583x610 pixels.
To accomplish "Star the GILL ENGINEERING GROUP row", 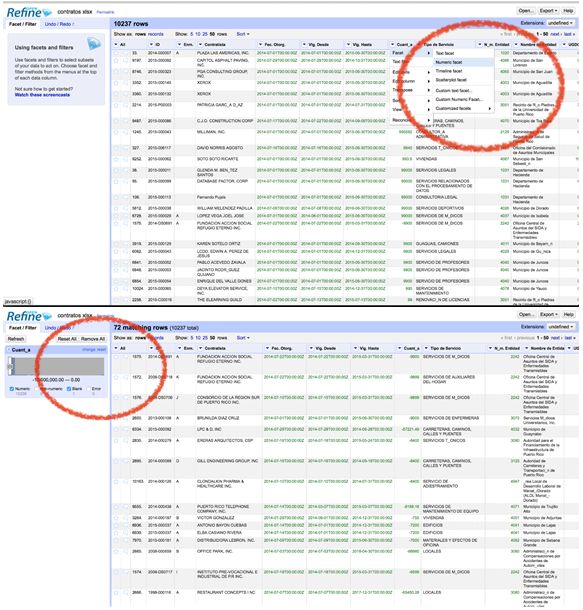I will pos(116,461).
